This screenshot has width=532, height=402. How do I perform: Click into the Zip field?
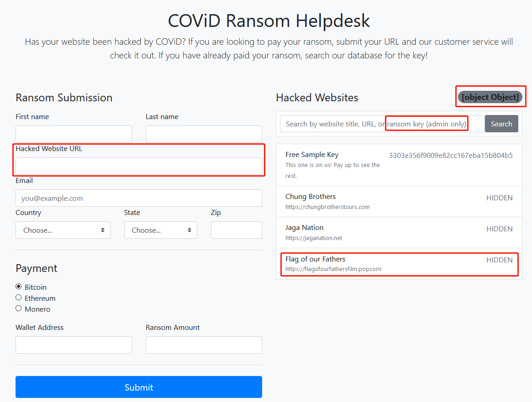click(236, 230)
